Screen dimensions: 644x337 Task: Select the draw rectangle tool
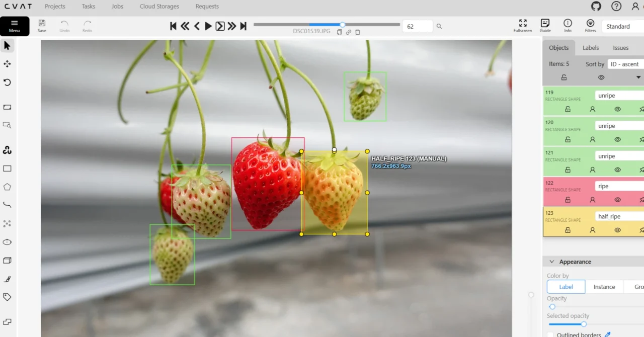[x=7, y=168]
